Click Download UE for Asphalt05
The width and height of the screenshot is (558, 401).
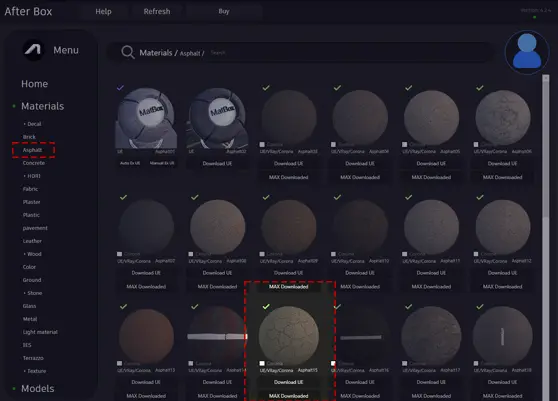point(431,163)
